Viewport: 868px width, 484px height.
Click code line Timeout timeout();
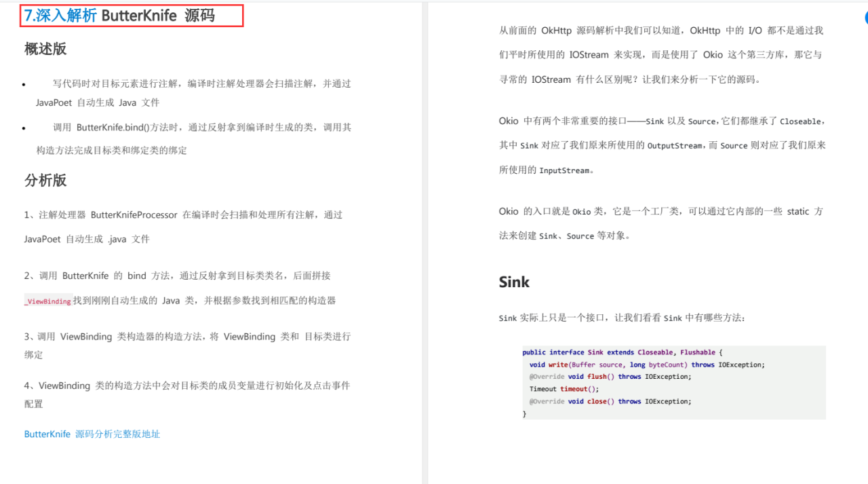pos(564,389)
